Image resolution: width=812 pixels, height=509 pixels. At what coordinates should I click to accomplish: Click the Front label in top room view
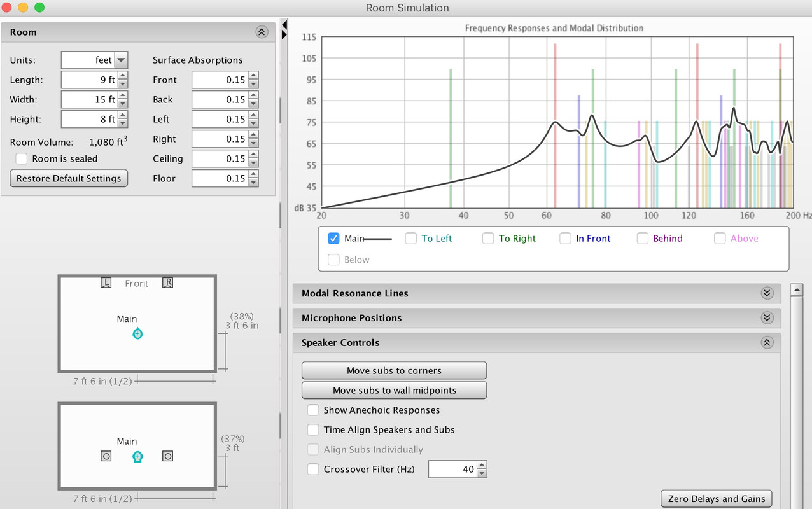pos(136,284)
